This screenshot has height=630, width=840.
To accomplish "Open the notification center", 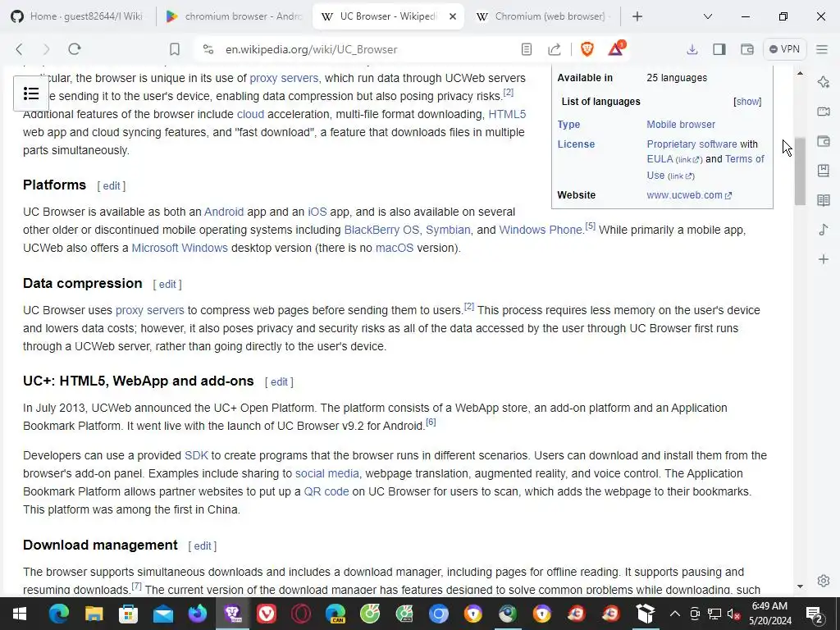I will (815, 614).
